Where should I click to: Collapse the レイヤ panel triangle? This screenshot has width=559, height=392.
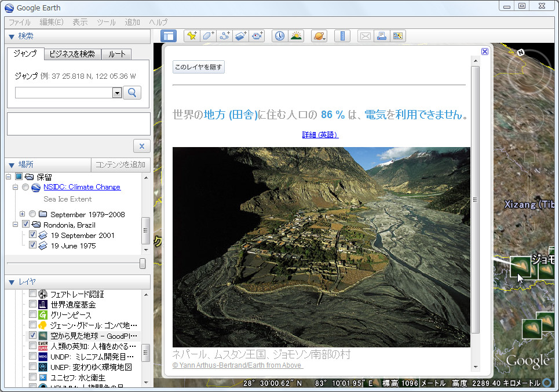coord(12,283)
